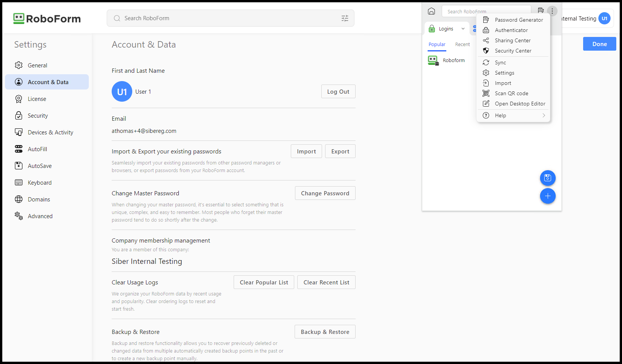Click the search filter options icon
The width and height of the screenshot is (622, 364).
point(345,18)
